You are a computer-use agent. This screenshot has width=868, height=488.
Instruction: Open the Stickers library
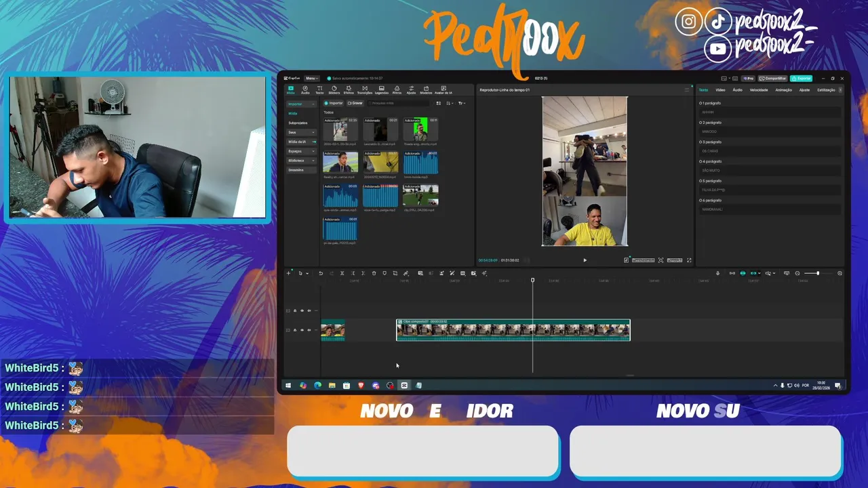click(334, 89)
